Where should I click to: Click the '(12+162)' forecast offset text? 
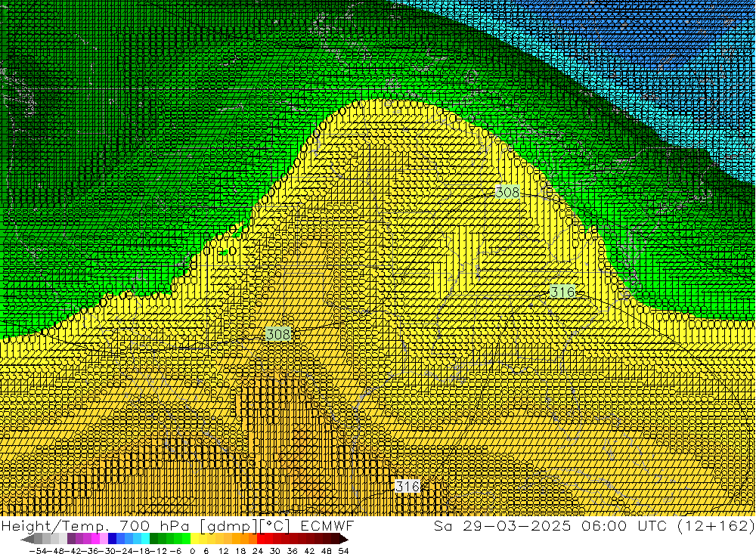click(716, 526)
